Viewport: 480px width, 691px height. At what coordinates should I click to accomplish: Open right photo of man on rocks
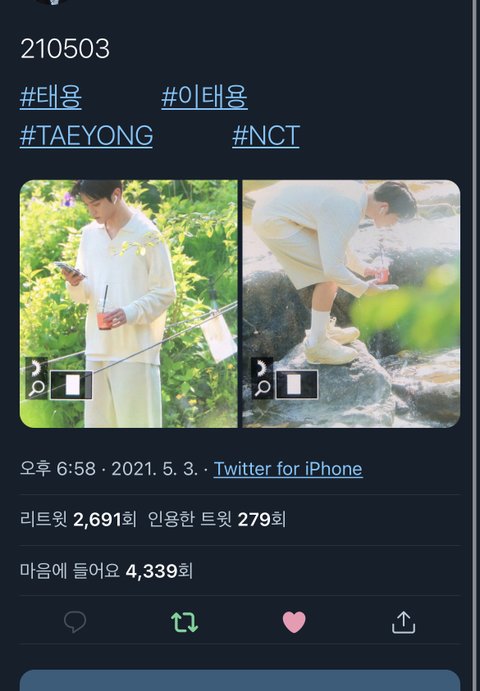[352, 304]
